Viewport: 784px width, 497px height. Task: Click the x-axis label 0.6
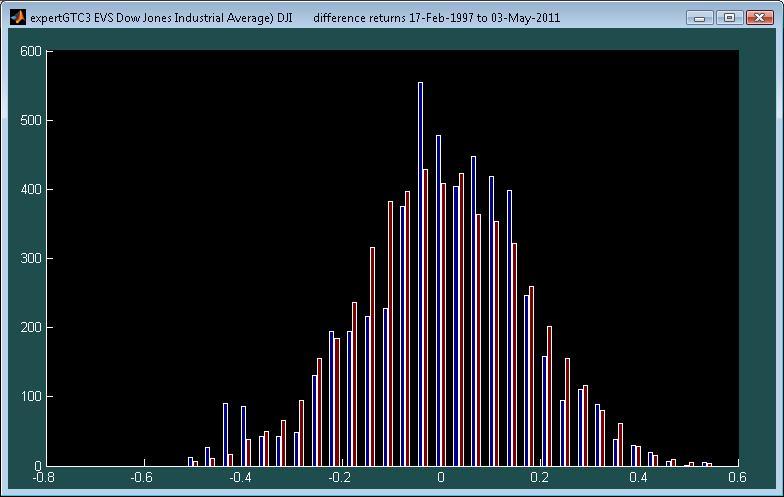[738, 478]
